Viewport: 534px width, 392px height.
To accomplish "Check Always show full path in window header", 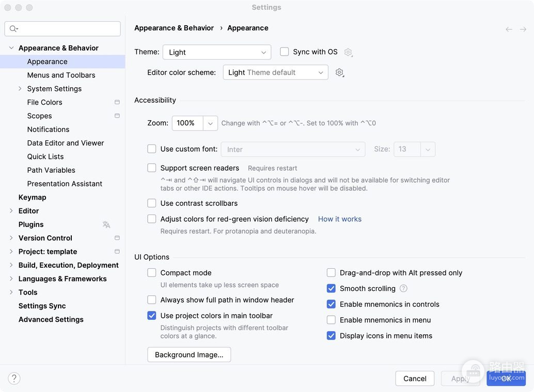I will (x=151, y=300).
